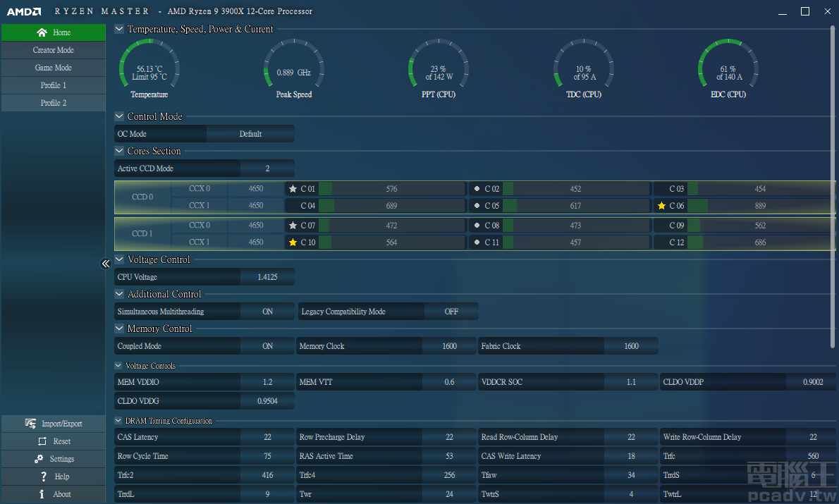Toggle Simultaneous Multithreading ON value

(267, 312)
